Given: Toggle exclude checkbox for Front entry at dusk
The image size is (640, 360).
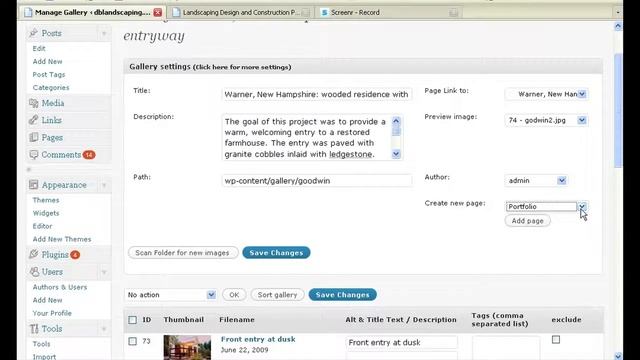Looking at the screenshot, I should click(556, 339).
